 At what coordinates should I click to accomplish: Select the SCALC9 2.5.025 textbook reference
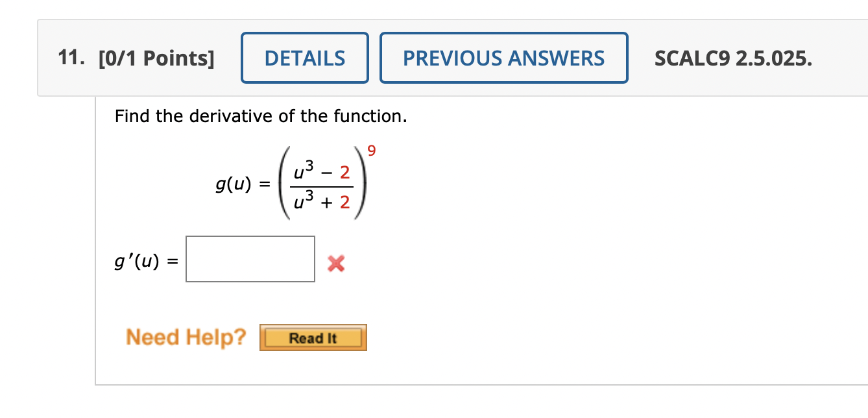(x=733, y=58)
